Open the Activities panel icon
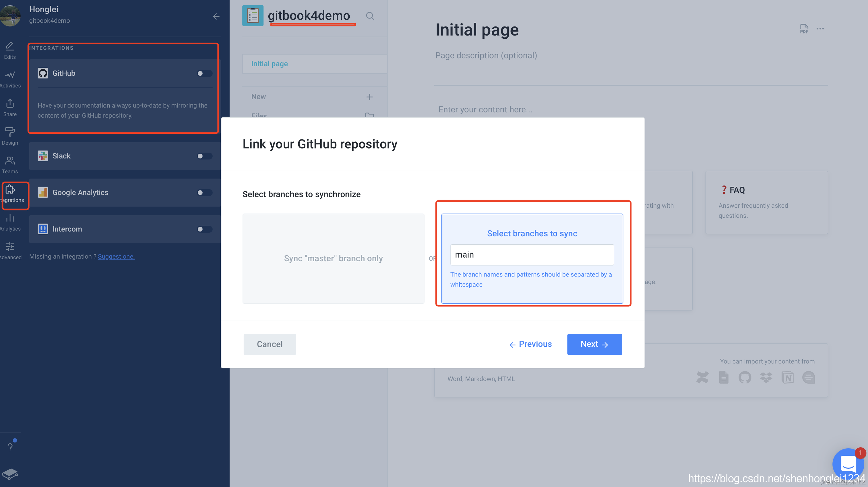The image size is (868, 487). point(10,79)
